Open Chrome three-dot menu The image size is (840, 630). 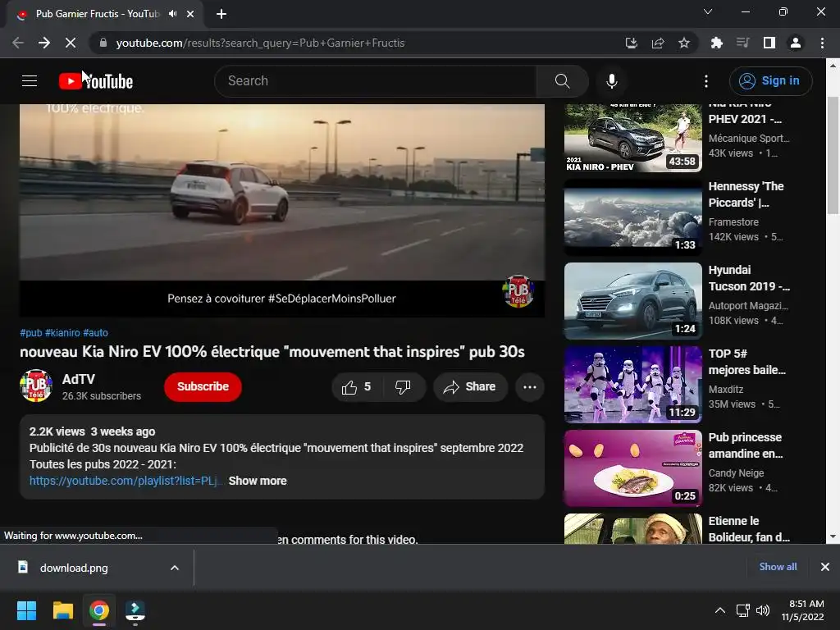pos(822,43)
